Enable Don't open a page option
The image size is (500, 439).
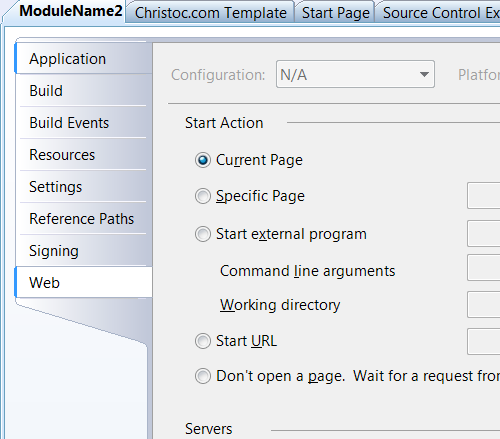(203, 376)
